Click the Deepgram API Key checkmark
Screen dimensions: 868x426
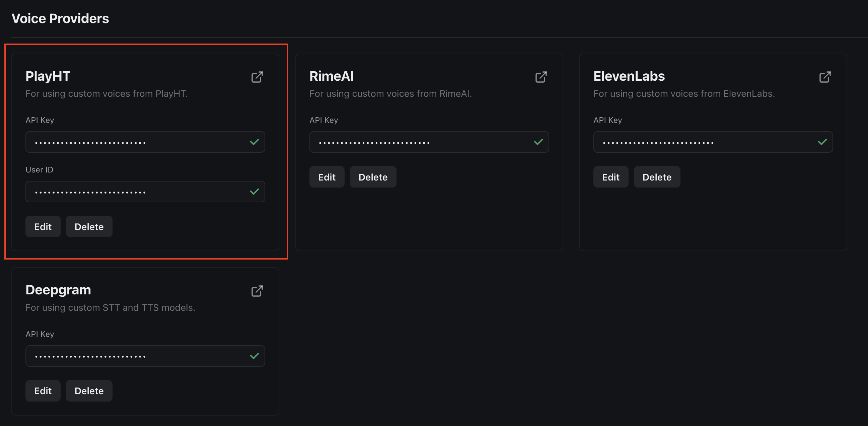pyautogui.click(x=255, y=356)
